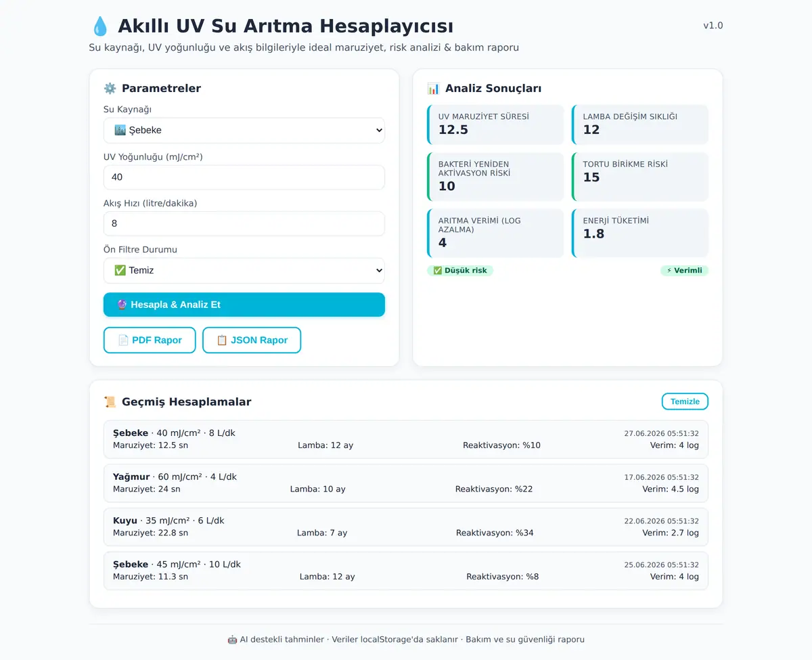
Task: Select the Yağmur 60 mJ/cm² history entry
Action: tap(406, 483)
